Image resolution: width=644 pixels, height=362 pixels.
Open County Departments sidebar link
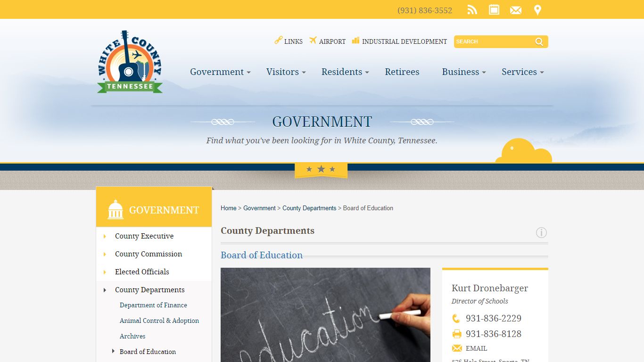point(150,290)
